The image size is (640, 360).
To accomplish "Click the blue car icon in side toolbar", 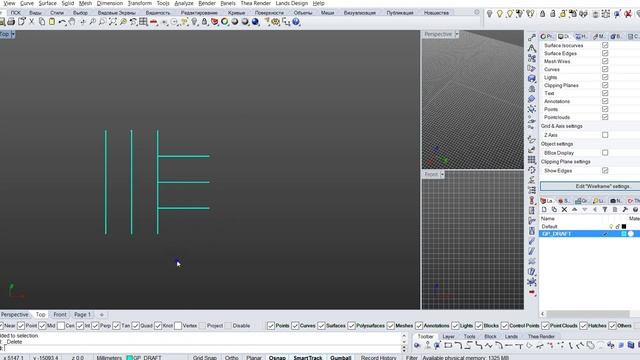I will (531, 78).
